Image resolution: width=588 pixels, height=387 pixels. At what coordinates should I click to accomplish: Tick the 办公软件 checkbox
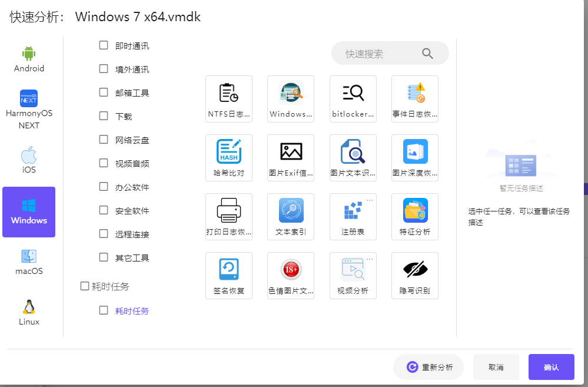[104, 187]
